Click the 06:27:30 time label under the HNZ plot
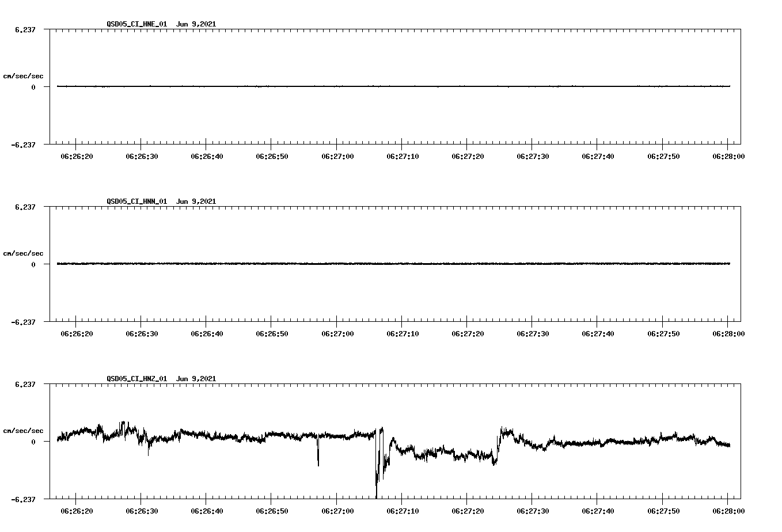Viewport: 782px width, 532px height. 533,511
